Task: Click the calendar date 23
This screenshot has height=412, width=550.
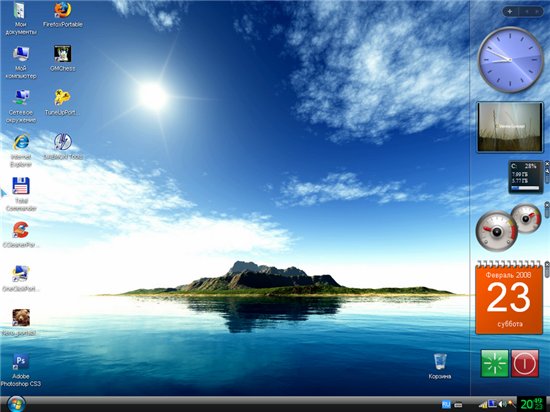Action: tap(508, 298)
